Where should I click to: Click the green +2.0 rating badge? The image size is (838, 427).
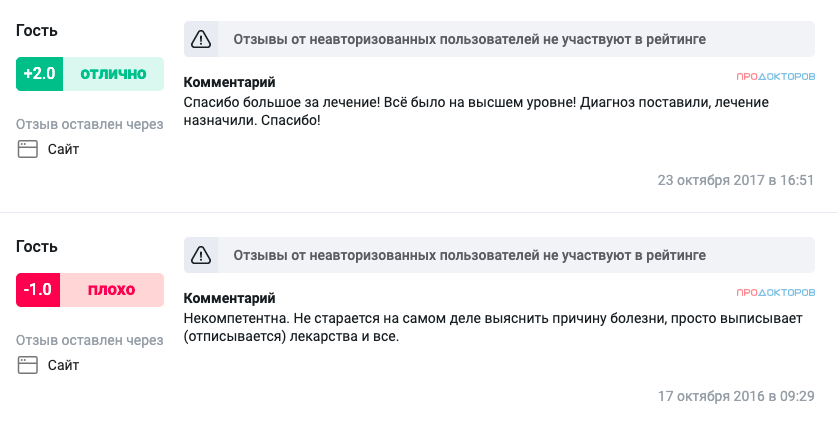pyautogui.click(x=40, y=74)
